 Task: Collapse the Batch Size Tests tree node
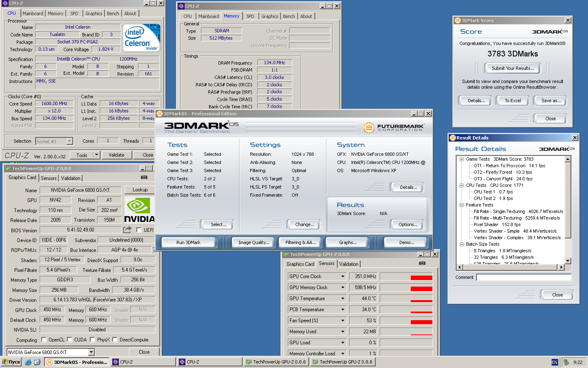tap(462, 245)
